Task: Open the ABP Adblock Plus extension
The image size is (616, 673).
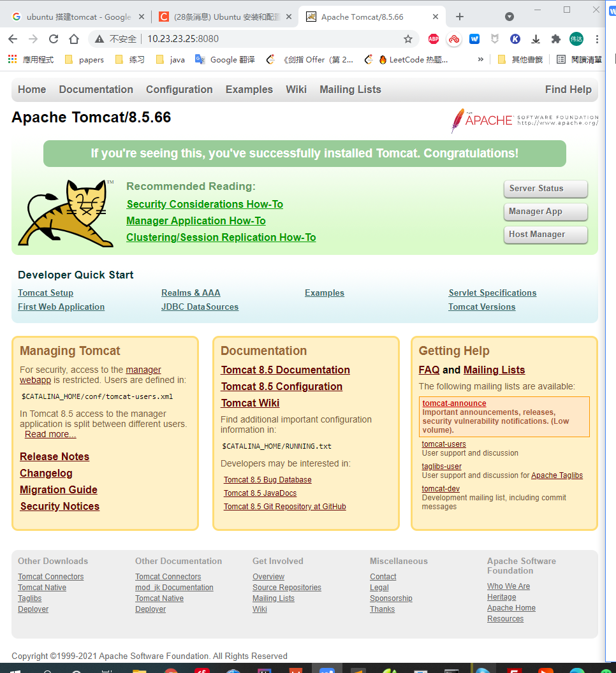Action: [x=434, y=39]
